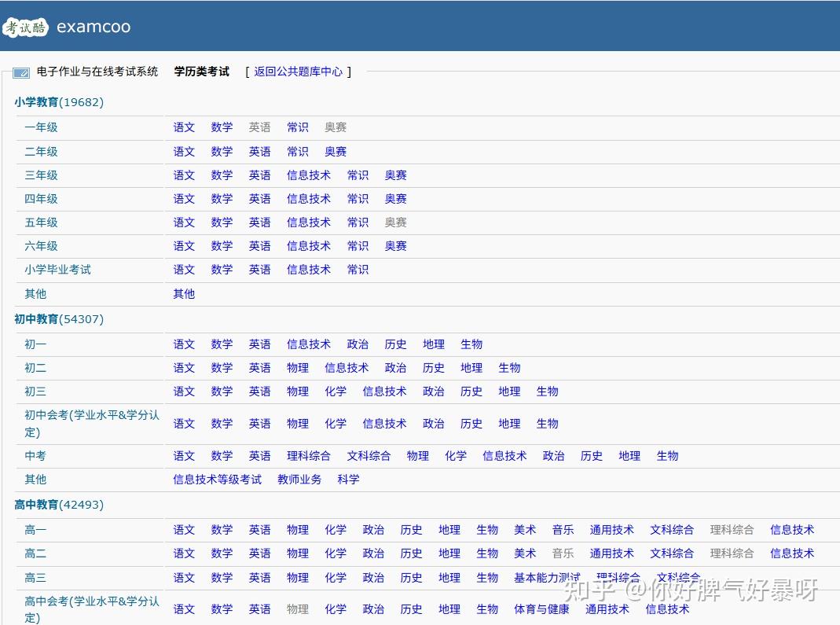Viewport: 840px width, 625px height.
Task: Open 化学 in the 高中会考 row
Action: (336, 609)
